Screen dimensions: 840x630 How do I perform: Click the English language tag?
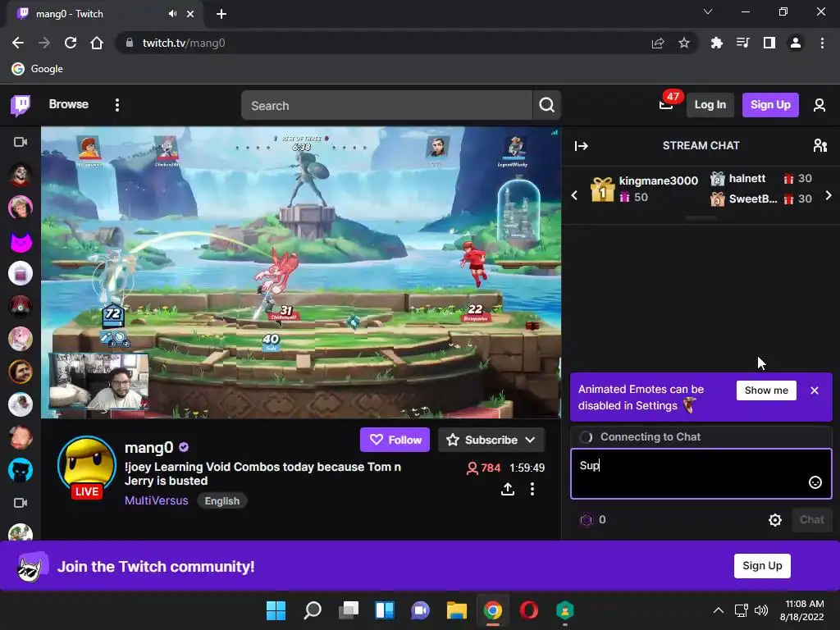click(221, 501)
